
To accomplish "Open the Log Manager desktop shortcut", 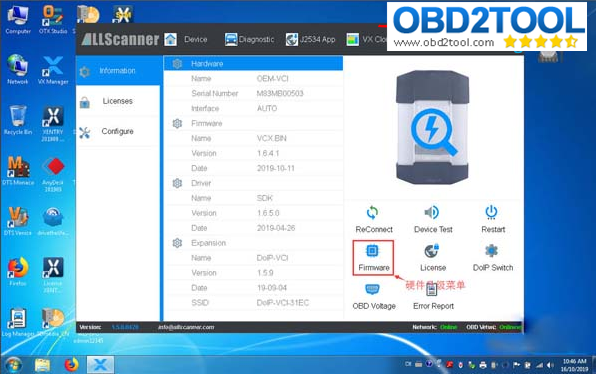I will point(18,322).
